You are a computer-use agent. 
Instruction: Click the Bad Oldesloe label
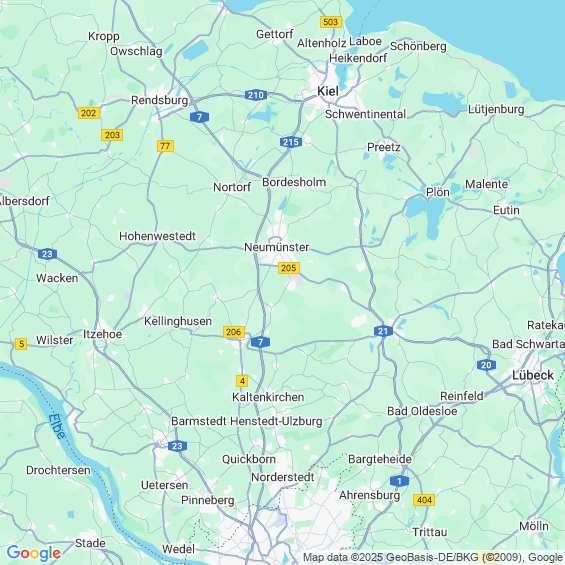(x=422, y=411)
